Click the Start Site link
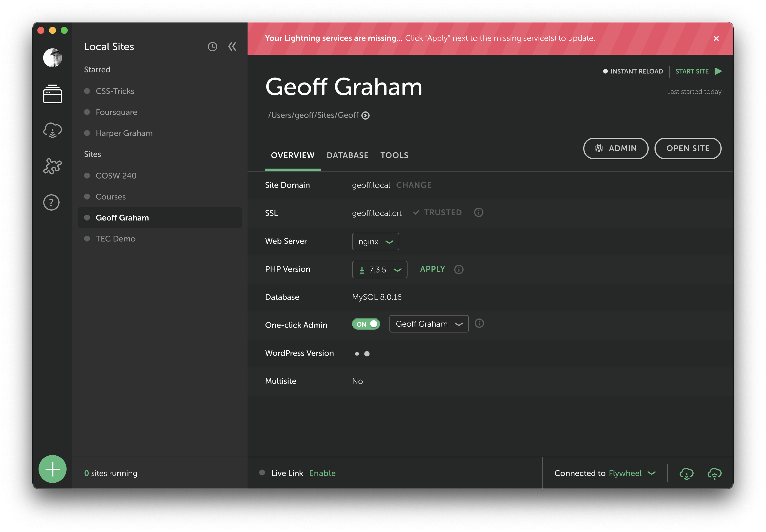The image size is (766, 532). pos(692,71)
